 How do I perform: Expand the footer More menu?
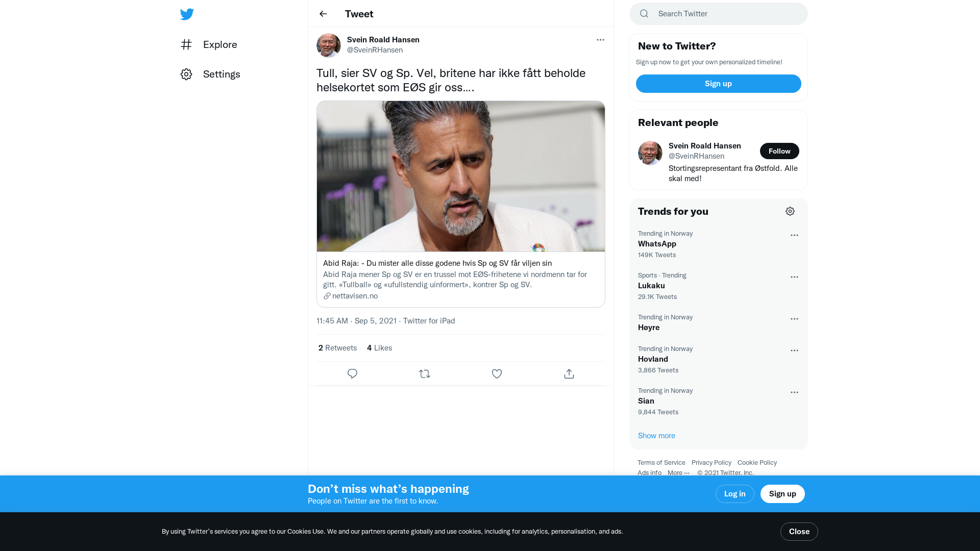click(679, 473)
